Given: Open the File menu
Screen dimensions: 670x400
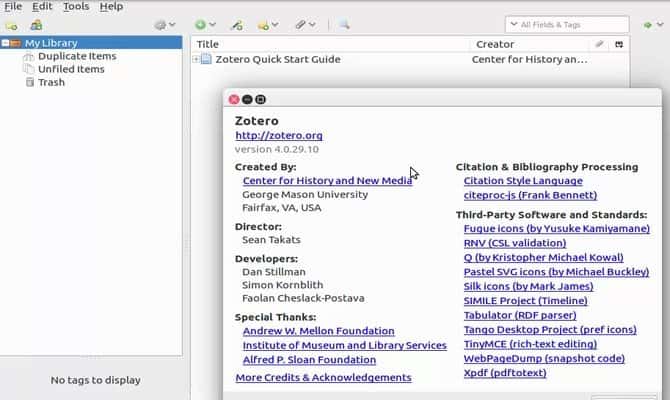Looking at the screenshot, I should (13, 6).
